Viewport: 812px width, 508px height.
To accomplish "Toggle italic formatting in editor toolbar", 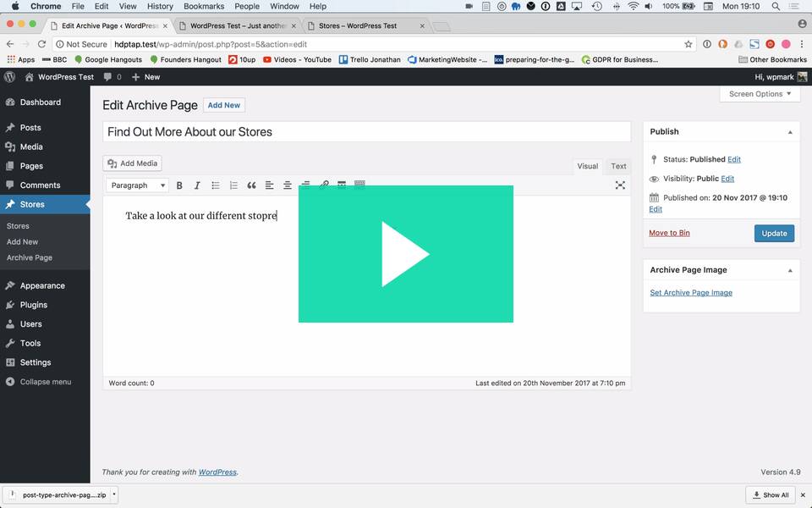I will click(197, 185).
